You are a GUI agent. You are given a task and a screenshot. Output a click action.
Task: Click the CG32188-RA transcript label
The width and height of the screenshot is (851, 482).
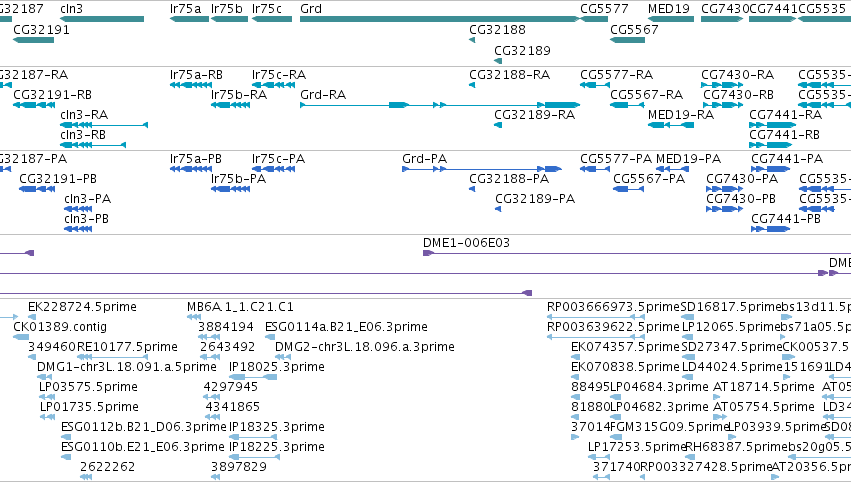(510, 74)
